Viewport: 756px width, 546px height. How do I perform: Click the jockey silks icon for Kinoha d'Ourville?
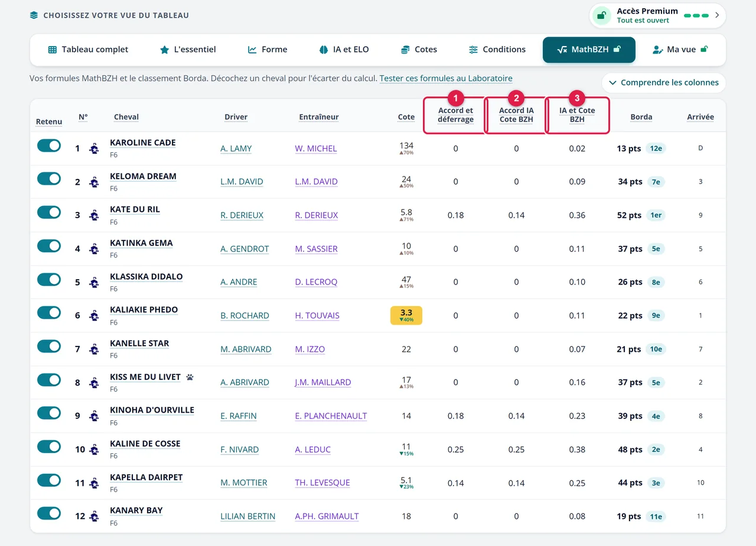coord(94,416)
